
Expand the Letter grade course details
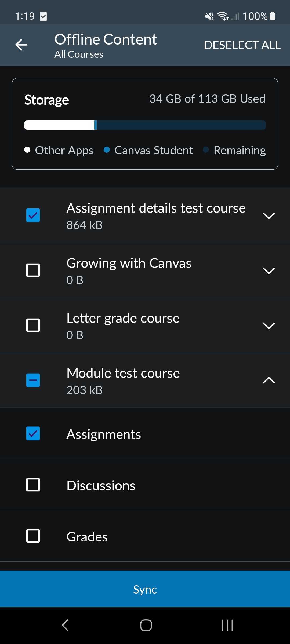269,326
